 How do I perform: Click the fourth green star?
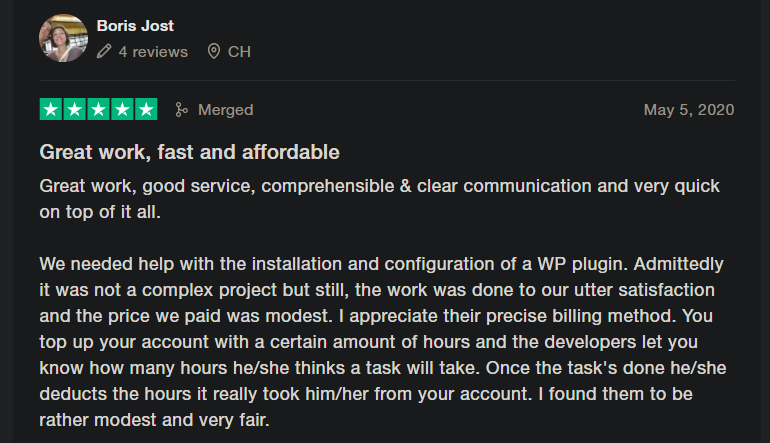point(122,109)
